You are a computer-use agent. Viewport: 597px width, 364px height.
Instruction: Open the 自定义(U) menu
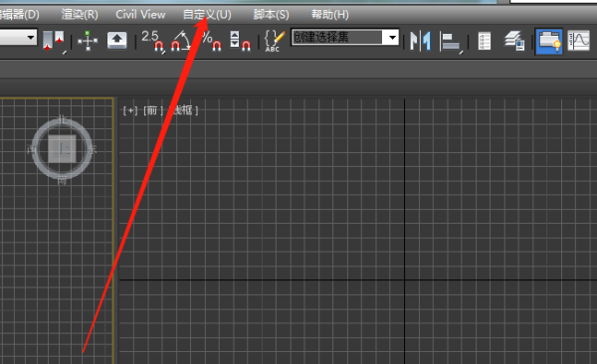207,15
